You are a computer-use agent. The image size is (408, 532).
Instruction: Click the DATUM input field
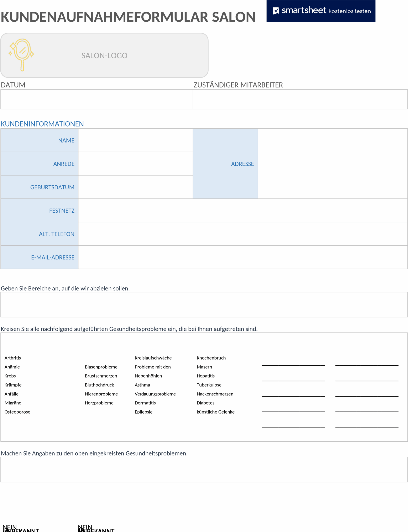[x=97, y=99]
